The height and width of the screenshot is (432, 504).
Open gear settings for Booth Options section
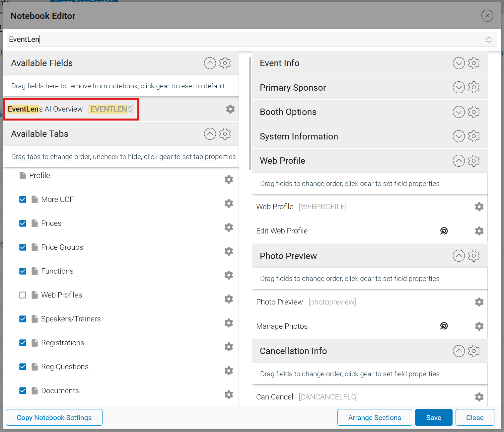474,112
